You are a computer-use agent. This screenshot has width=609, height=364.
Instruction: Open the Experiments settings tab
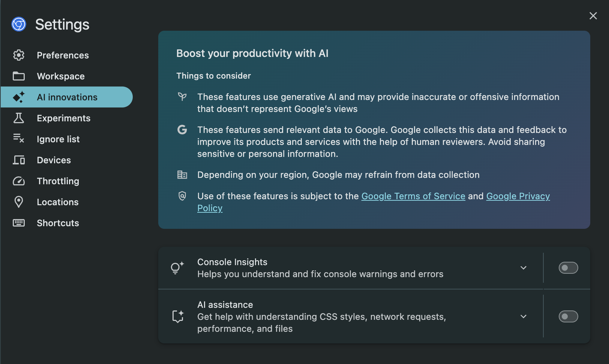tap(64, 118)
